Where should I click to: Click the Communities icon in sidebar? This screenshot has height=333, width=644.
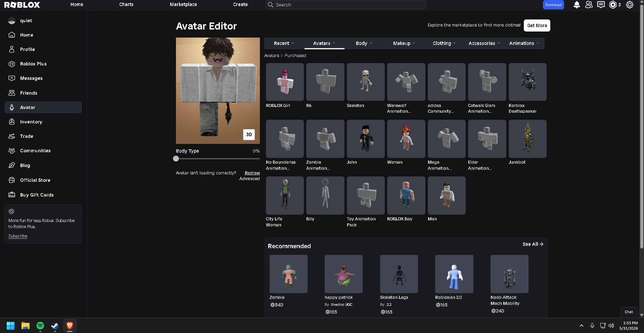click(12, 151)
